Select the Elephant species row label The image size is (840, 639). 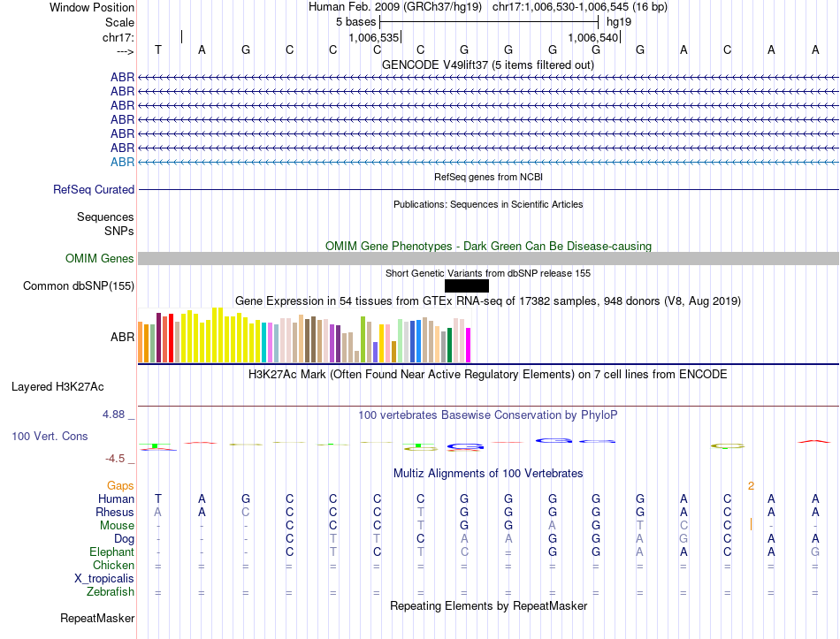[112, 552]
